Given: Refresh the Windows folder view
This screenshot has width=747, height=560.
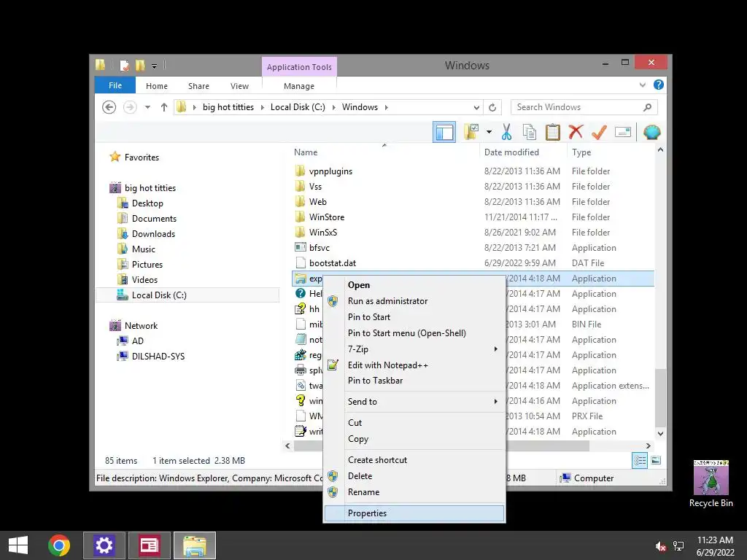Looking at the screenshot, I should click(x=492, y=107).
